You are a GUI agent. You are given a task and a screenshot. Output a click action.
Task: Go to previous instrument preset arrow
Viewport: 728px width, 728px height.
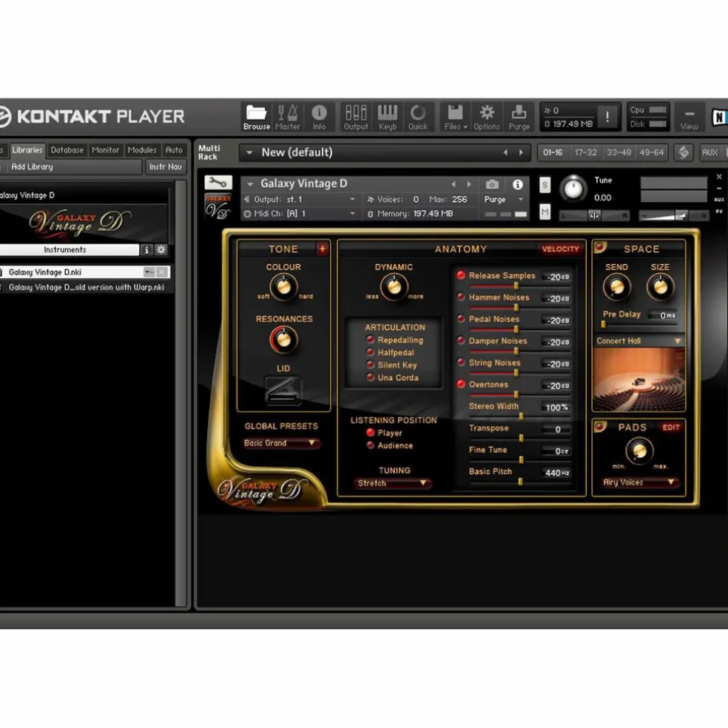tap(454, 184)
